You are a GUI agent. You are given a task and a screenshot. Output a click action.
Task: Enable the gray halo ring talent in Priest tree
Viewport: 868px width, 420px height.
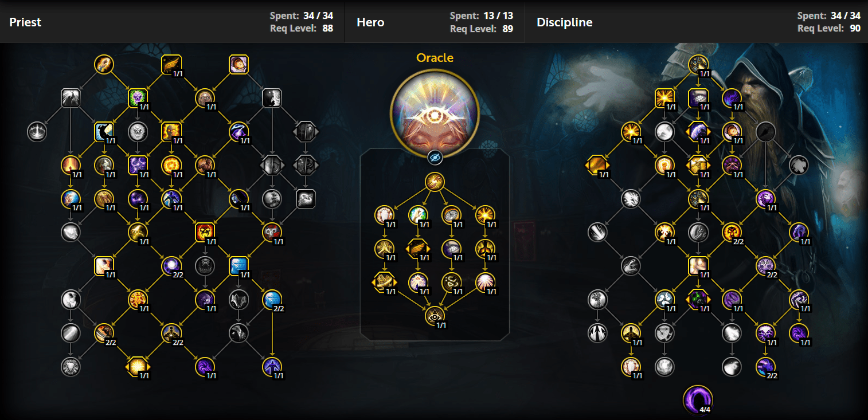click(x=37, y=132)
